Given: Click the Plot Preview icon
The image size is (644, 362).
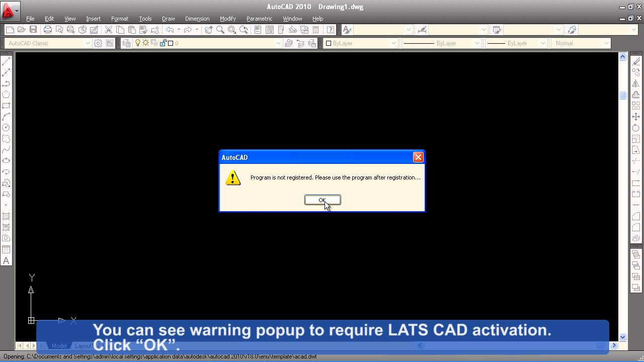Looking at the screenshot, I should tap(59, 30).
